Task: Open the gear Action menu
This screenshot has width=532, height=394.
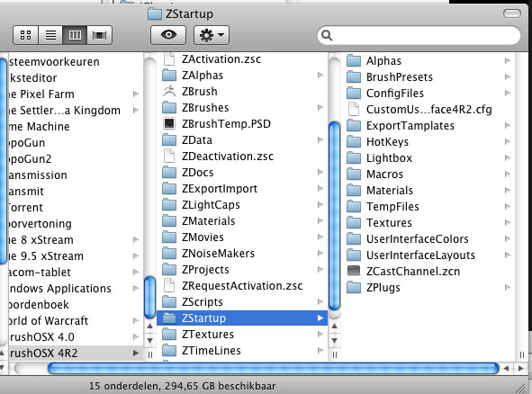Action: [212, 35]
